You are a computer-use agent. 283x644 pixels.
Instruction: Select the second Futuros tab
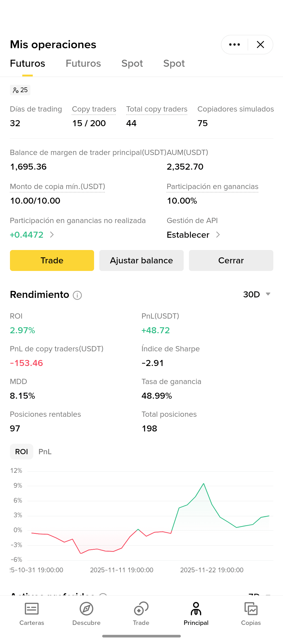pyautogui.click(x=83, y=63)
